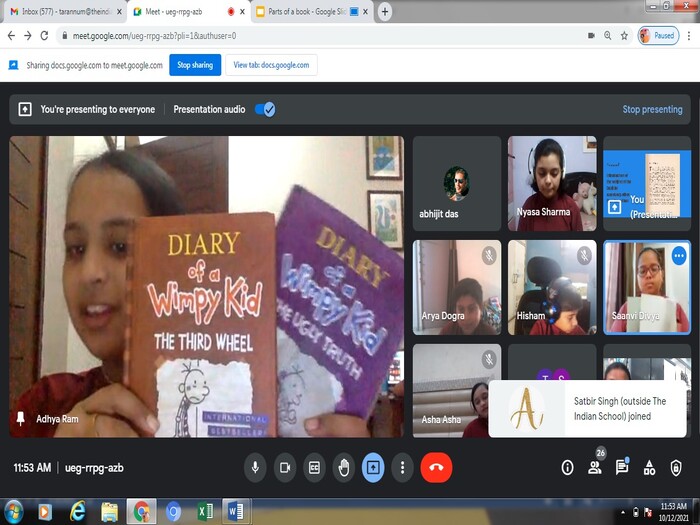Show the participants list
This screenshot has height=525, width=700.
click(595, 467)
